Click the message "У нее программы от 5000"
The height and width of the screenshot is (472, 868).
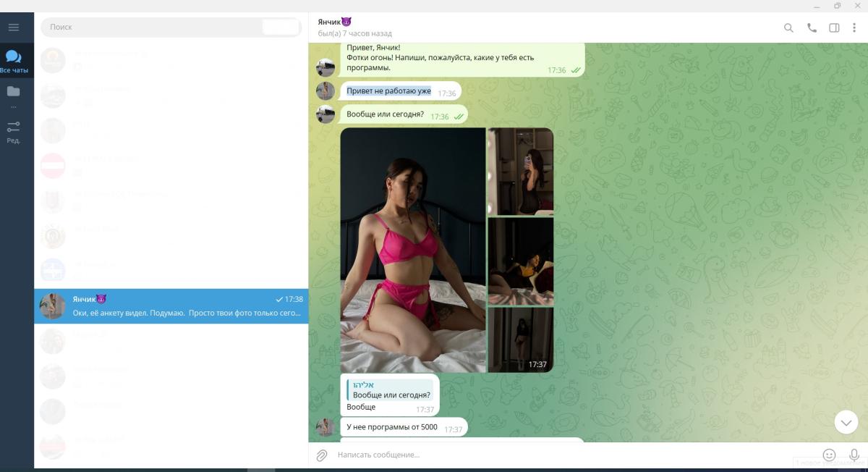(x=392, y=427)
